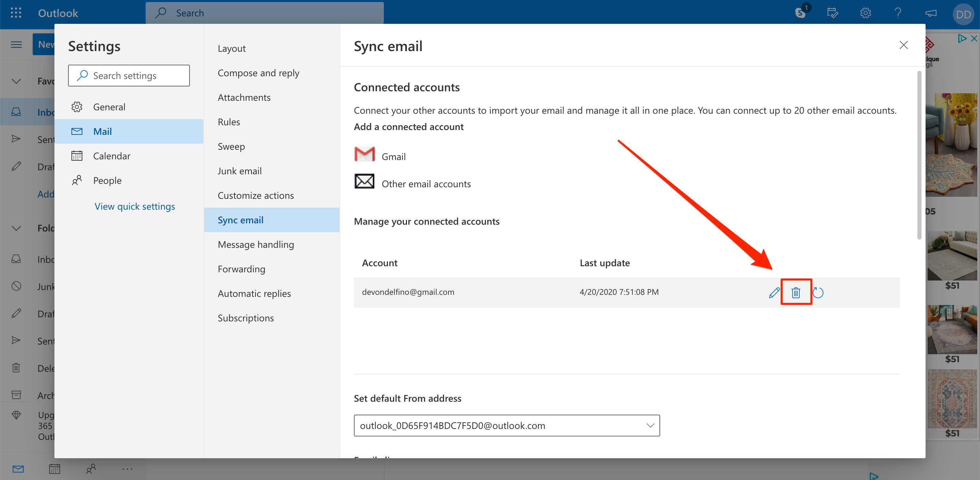
Task: Collapse the Folders section chevron
Action: coord(16,228)
